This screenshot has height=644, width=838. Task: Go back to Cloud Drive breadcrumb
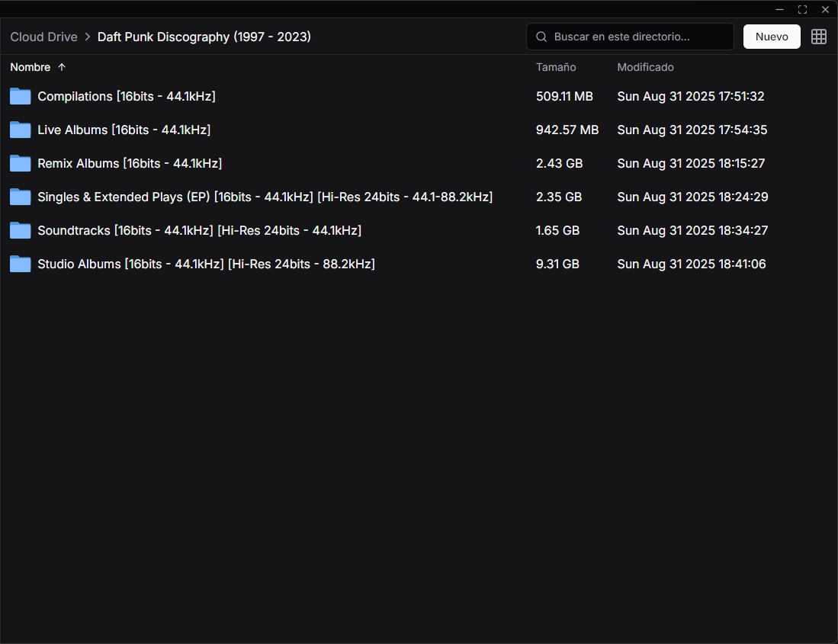[43, 37]
